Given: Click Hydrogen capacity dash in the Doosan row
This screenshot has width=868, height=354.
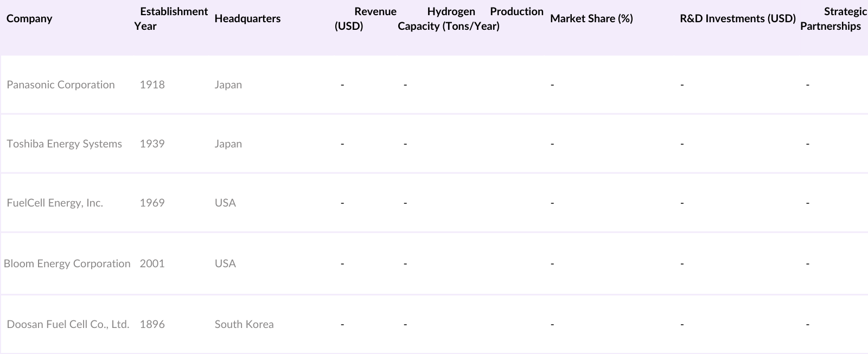Looking at the screenshot, I should click(x=405, y=324).
